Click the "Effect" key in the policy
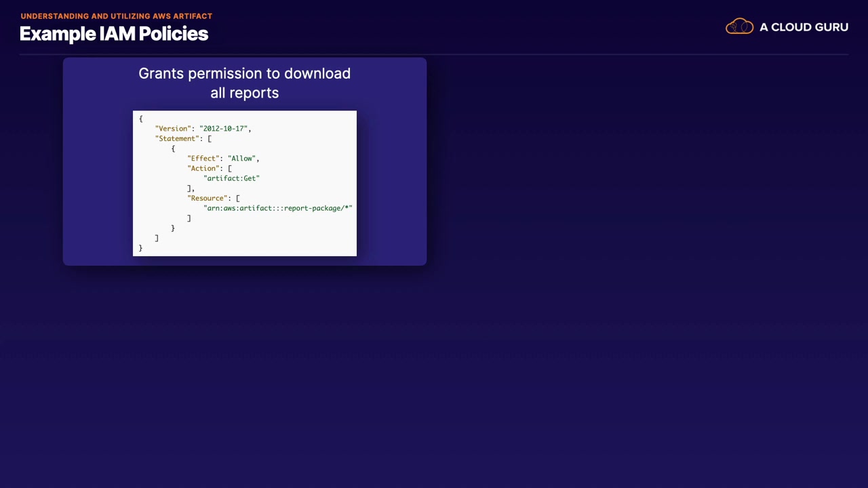Viewport: 868px width, 488px height. (203, 158)
